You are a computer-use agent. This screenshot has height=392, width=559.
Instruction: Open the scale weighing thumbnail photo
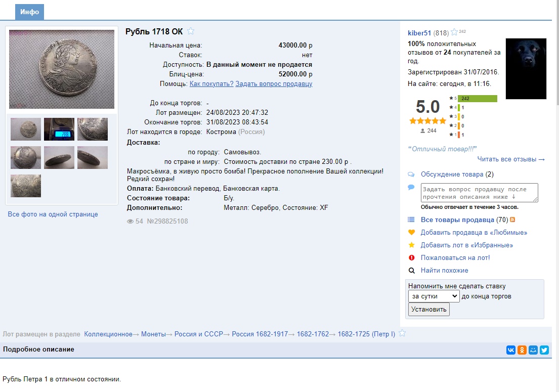click(59, 129)
